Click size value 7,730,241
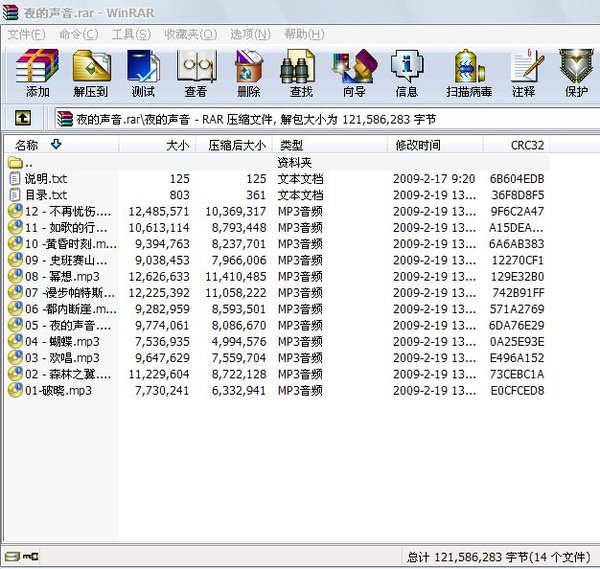This screenshot has height=569, width=600. [x=162, y=390]
